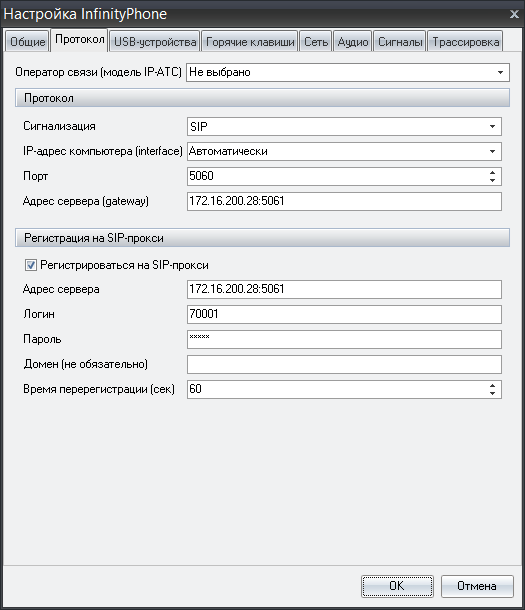The image size is (525, 610).
Task: Open the USB-устройства tab
Action: coord(155,41)
